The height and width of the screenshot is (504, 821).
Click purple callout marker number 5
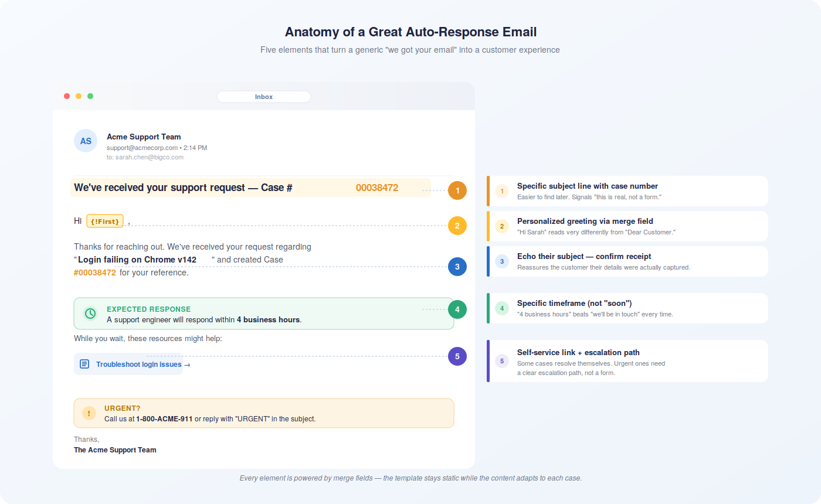[457, 356]
